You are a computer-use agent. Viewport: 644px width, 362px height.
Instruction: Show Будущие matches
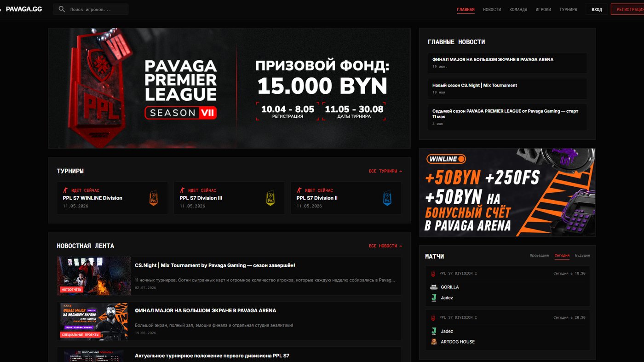(582, 255)
